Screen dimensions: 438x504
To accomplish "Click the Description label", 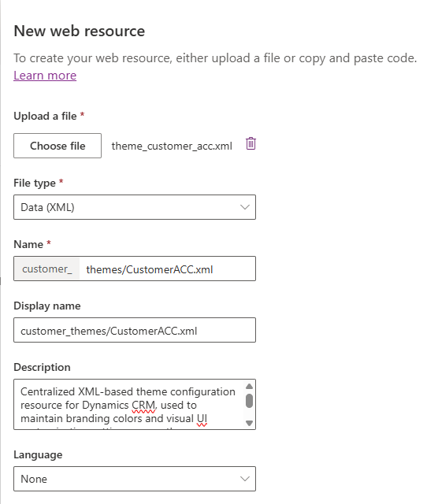I will (x=42, y=367).
